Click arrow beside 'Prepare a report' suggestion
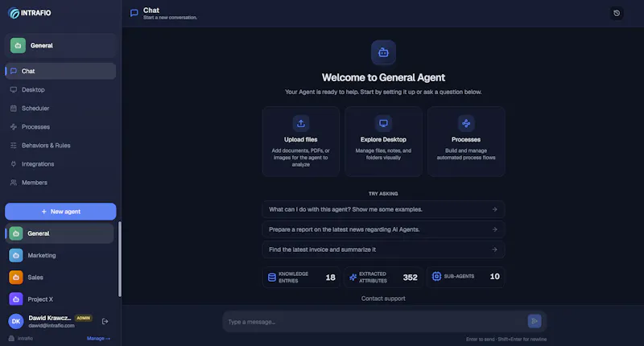644x346 pixels. pos(494,229)
